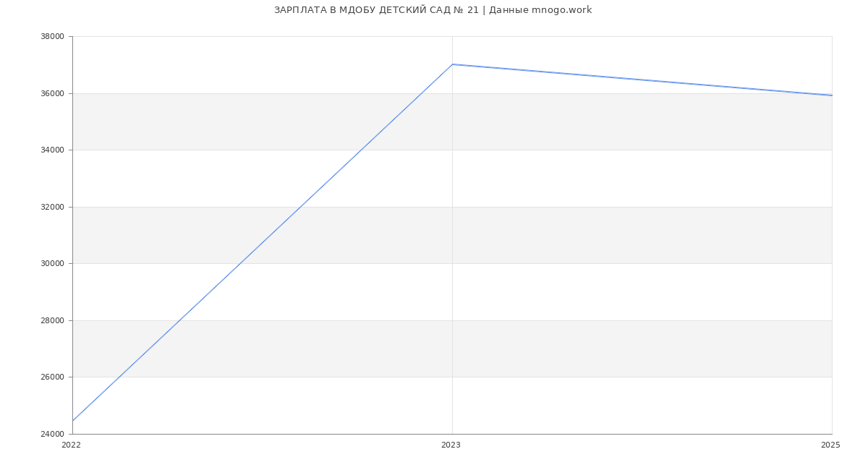Click the declining blue line segment midpoint
Screen dimensions: 868x470
pyautogui.click(x=642, y=80)
